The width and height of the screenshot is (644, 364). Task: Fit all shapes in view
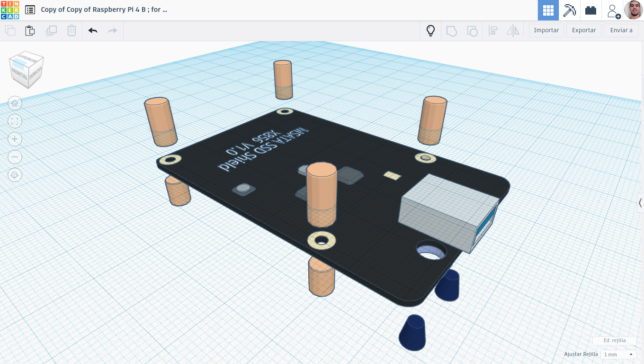tap(15, 121)
